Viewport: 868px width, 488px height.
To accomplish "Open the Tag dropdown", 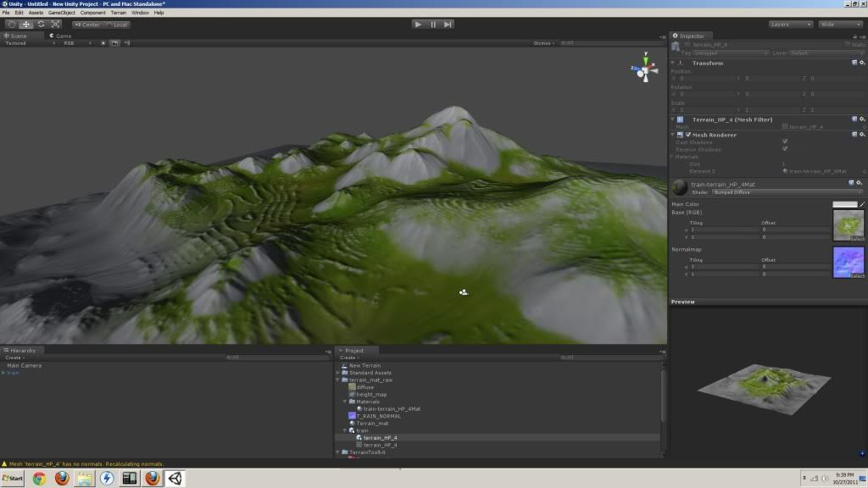I will (x=731, y=53).
